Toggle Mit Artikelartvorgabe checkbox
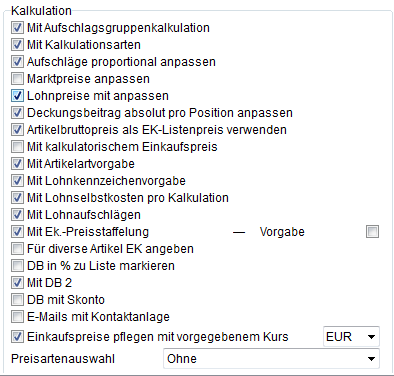 (x=17, y=164)
